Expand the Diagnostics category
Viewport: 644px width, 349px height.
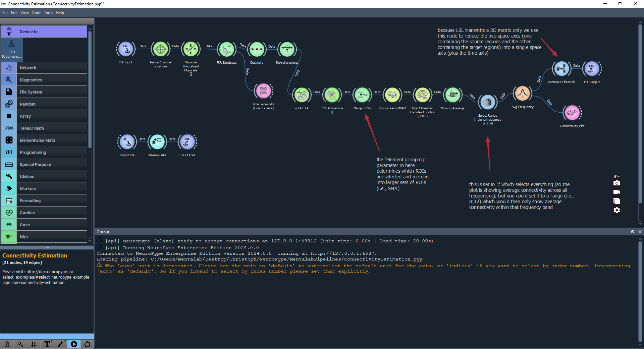[x=44, y=80]
